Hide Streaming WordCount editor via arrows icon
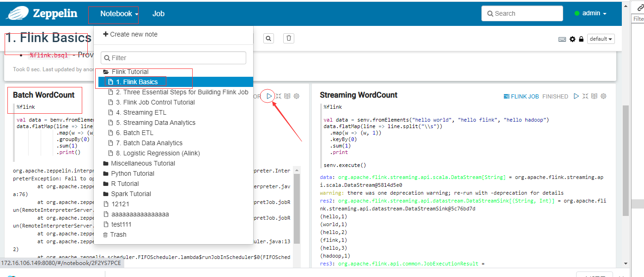The image size is (644, 277). coord(585,96)
